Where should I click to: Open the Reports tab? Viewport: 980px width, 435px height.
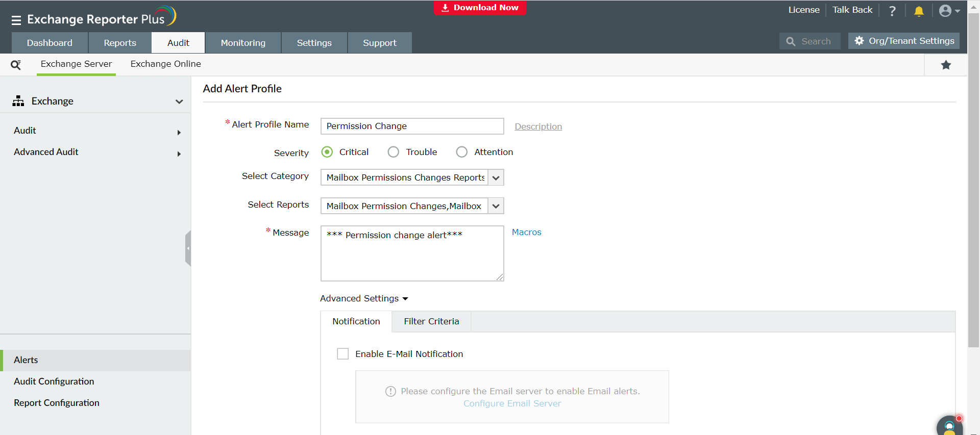click(x=120, y=43)
